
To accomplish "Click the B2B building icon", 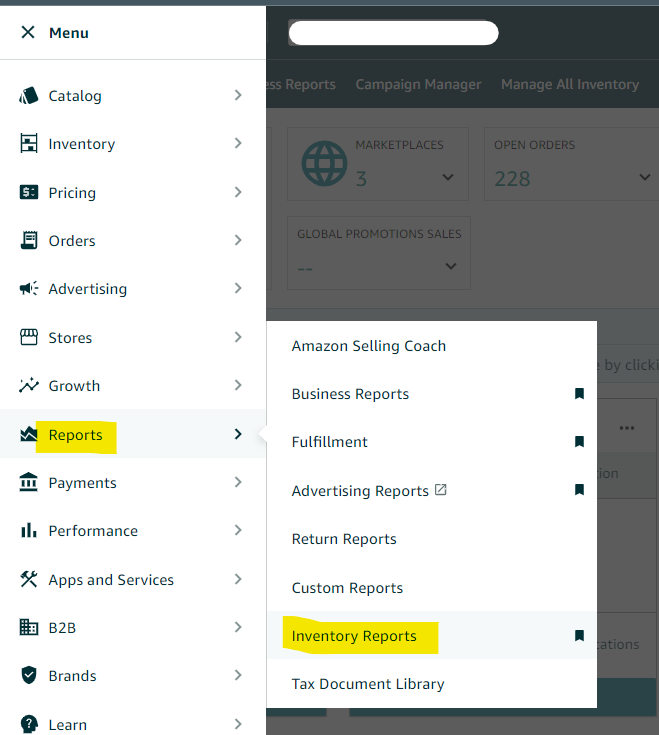I will 29,627.
